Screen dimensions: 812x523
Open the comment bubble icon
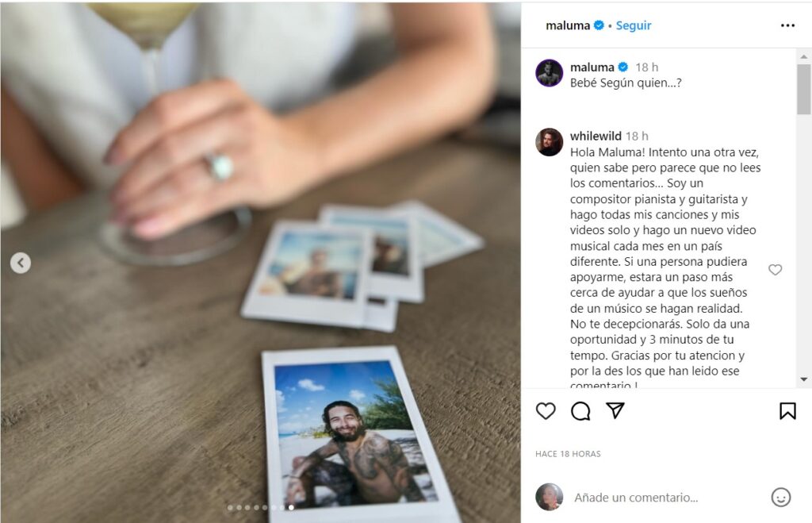580,411
